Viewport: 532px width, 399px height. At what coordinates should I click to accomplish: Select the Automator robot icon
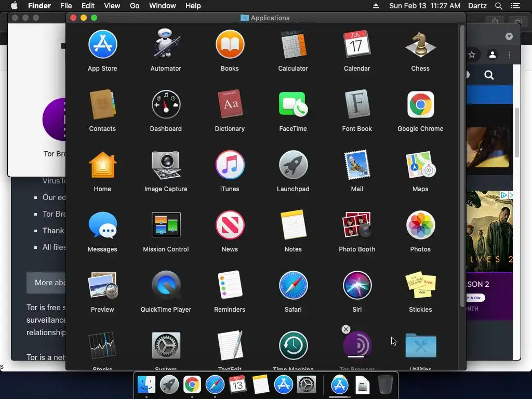tap(166, 44)
